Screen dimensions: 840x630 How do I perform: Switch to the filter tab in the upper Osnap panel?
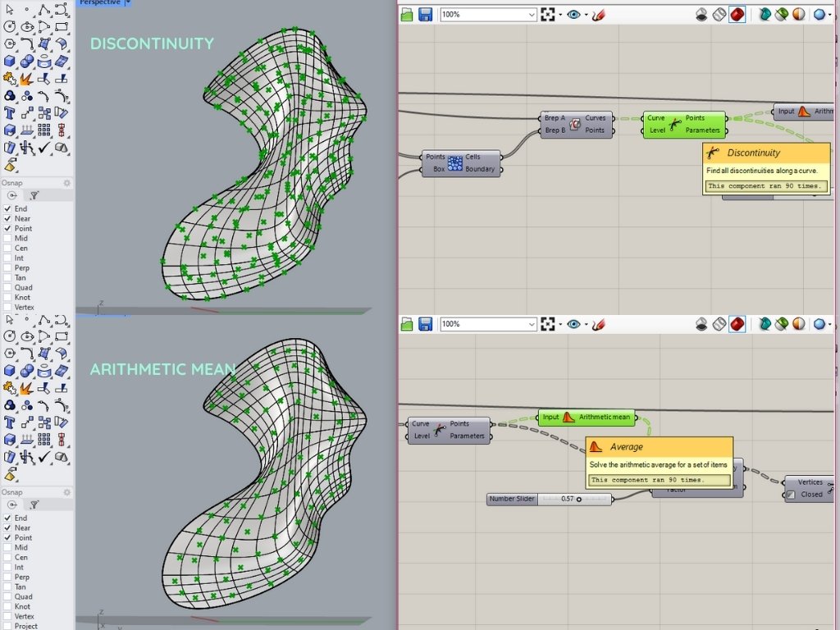pyautogui.click(x=34, y=195)
